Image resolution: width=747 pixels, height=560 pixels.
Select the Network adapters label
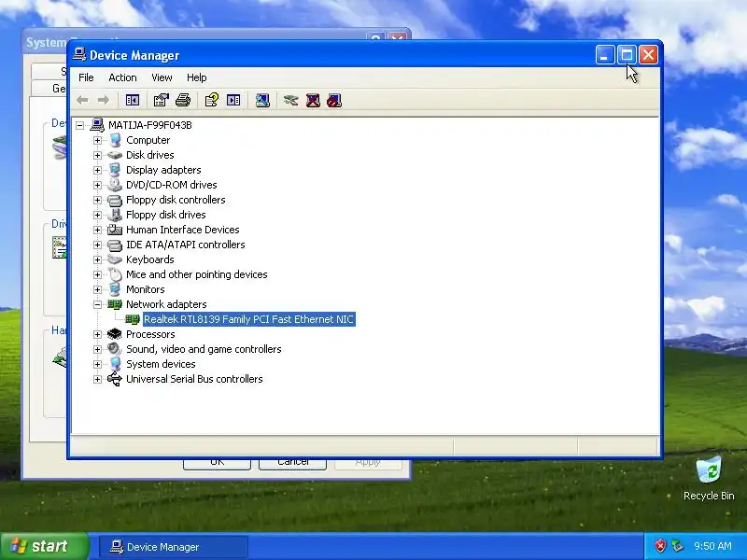[x=166, y=304]
